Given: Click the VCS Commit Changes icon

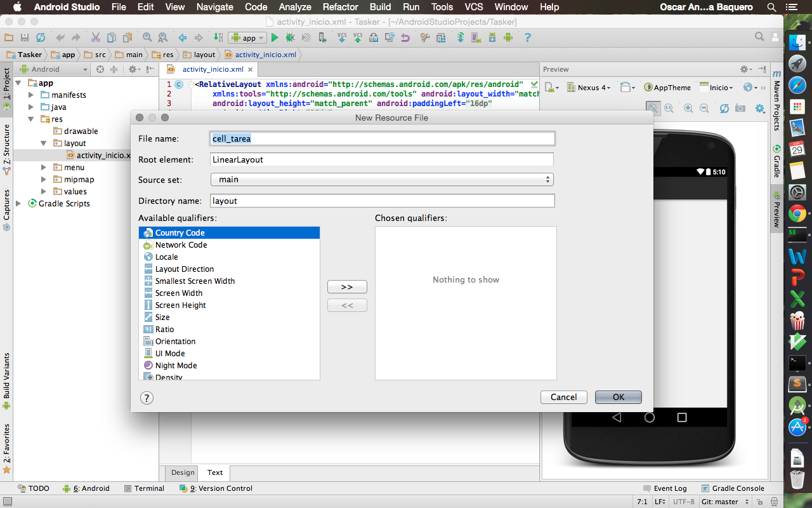Looking at the screenshot, I should 358,38.
